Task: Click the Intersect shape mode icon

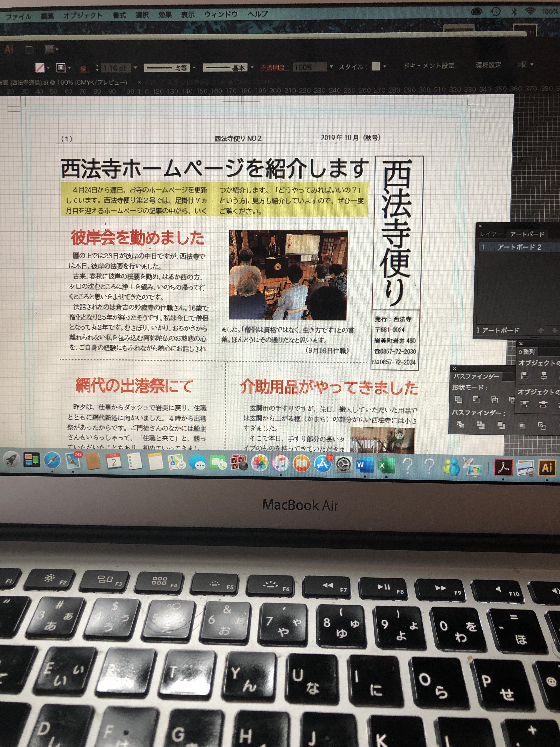Action: (x=494, y=400)
